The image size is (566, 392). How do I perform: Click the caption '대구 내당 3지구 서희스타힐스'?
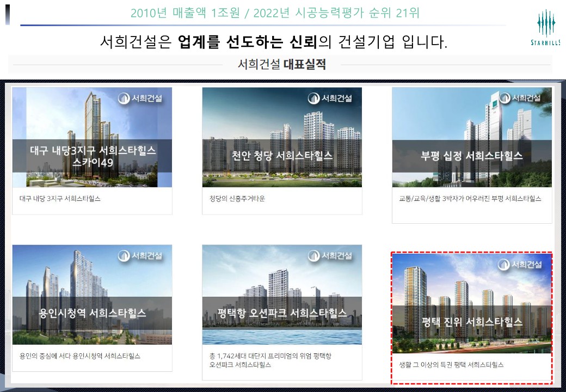pos(60,199)
